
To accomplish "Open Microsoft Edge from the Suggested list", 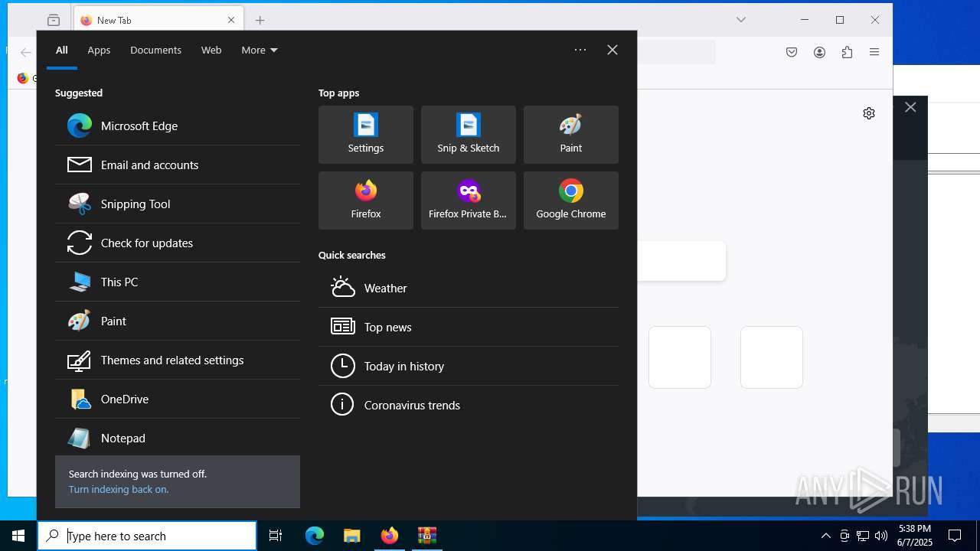I will (178, 126).
